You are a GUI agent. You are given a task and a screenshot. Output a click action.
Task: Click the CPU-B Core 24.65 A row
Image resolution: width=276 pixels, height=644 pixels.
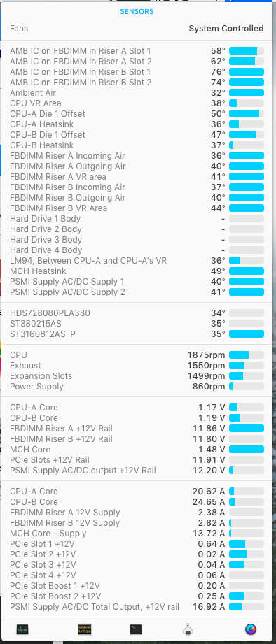tap(137, 502)
